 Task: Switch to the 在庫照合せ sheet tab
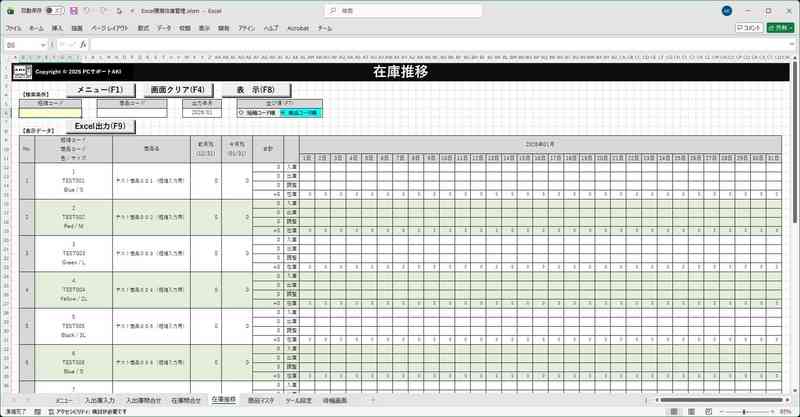click(186, 399)
